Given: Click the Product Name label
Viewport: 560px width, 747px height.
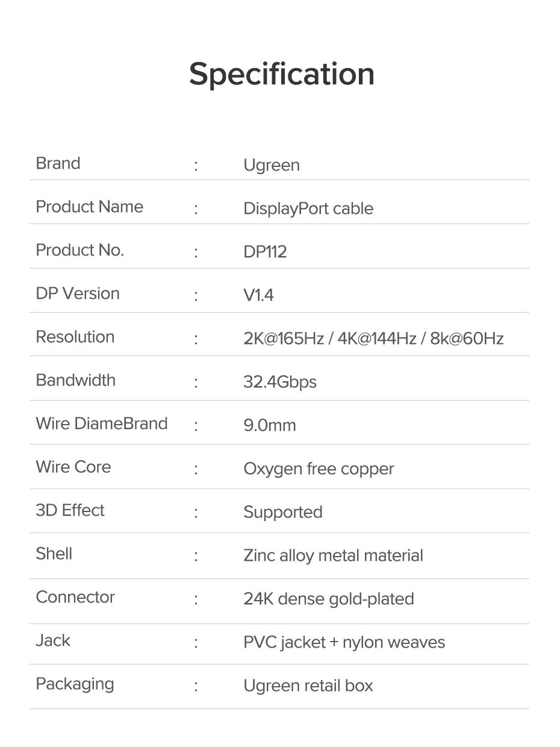Looking at the screenshot, I should point(89,207).
